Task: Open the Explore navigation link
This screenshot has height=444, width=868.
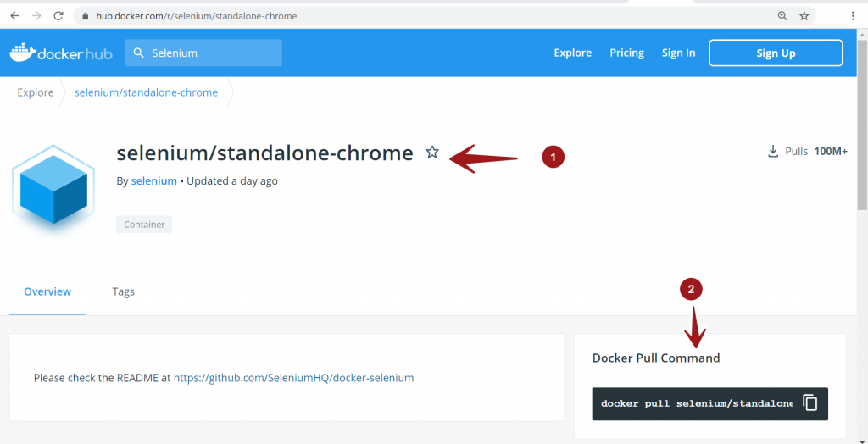Action: (x=572, y=53)
